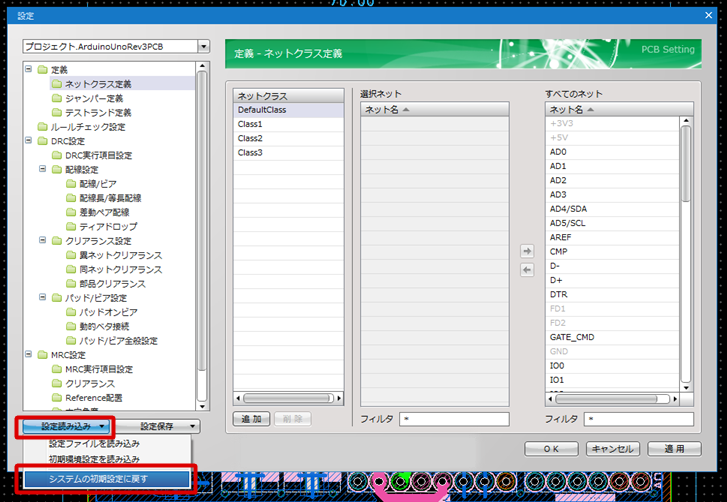Collapse the DRC設定 tree node
Viewport: 727px width, 502px height.
(x=28, y=140)
